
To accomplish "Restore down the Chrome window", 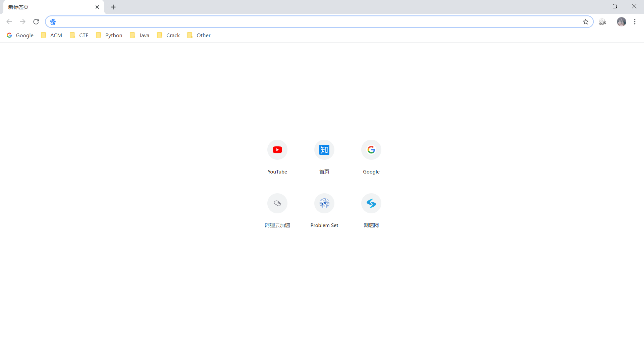I will [x=615, y=6].
